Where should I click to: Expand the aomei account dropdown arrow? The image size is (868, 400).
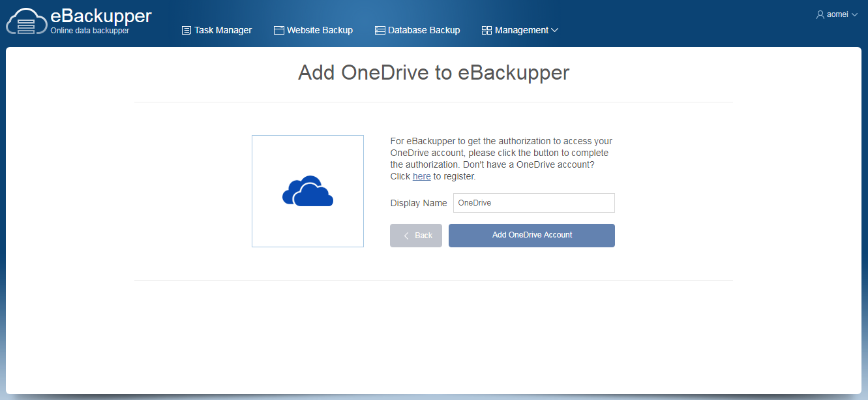coord(854,14)
